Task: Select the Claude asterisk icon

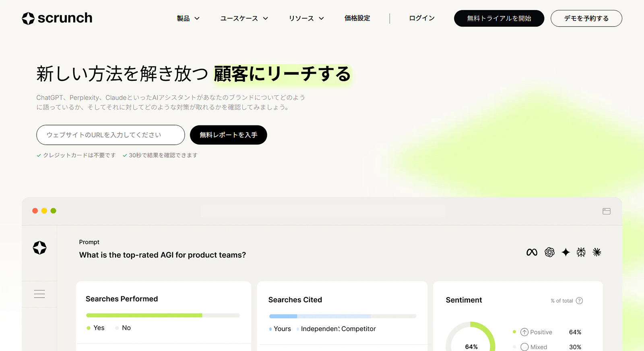Action: coord(597,252)
